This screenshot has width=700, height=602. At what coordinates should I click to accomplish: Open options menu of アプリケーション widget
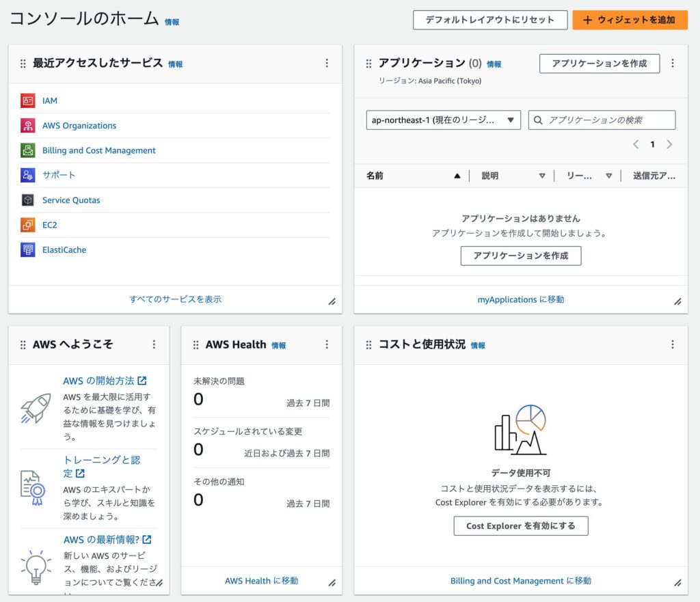[673, 64]
